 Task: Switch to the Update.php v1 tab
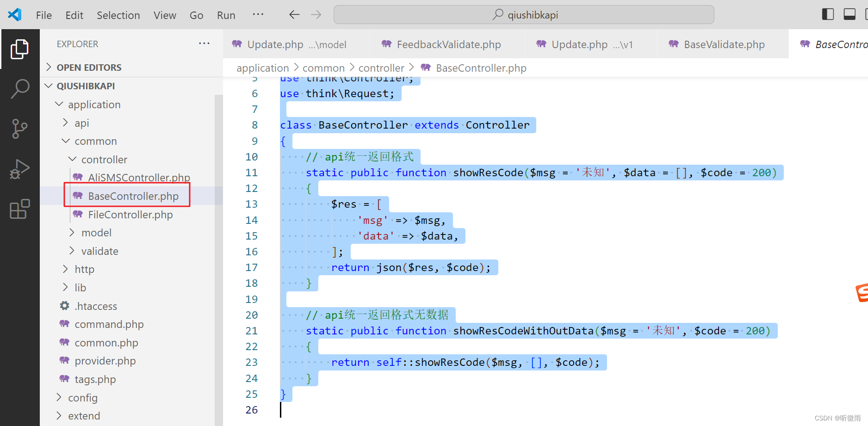click(591, 44)
